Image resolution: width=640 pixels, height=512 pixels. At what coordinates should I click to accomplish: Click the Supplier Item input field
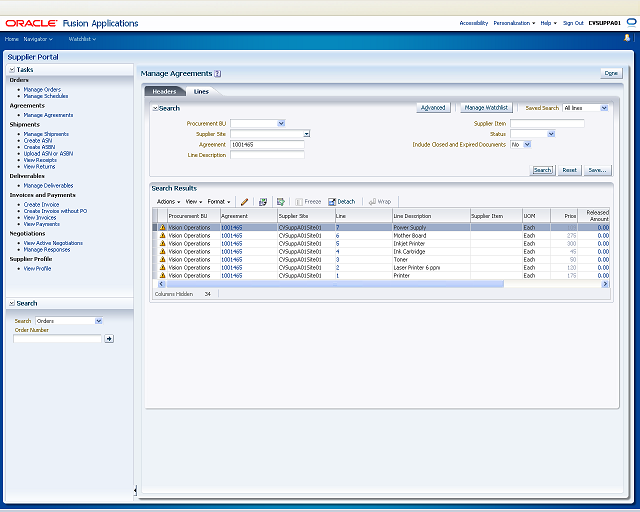547,123
